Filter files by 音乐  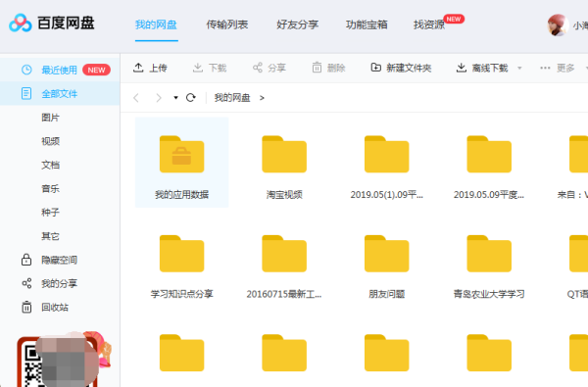pyautogui.click(x=50, y=188)
